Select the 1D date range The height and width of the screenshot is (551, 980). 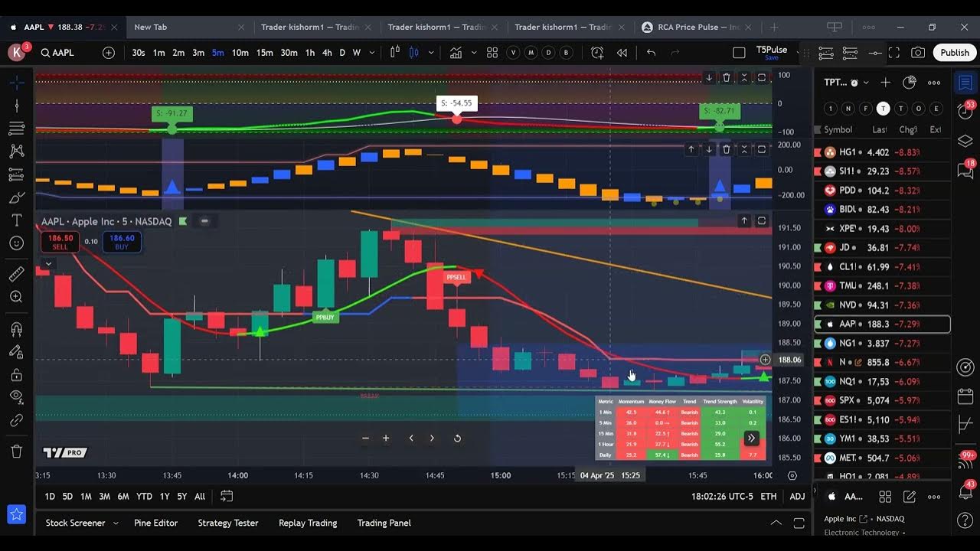tap(50, 497)
